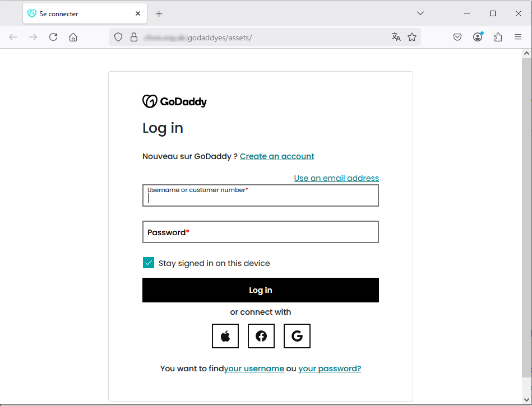Open the translate page icon
Viewport: 532px width, 406px height.
pyautogui.click(x=396, y=37)
